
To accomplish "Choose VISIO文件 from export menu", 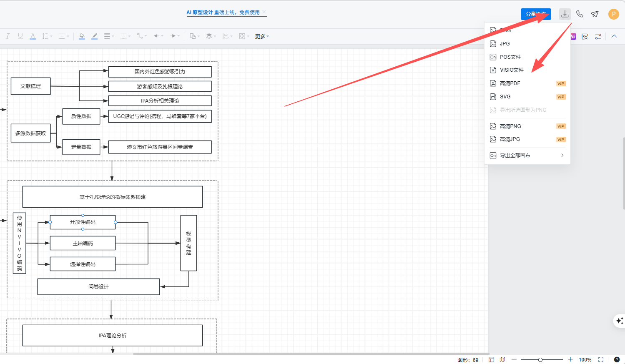I will click(x=512, y=70).
